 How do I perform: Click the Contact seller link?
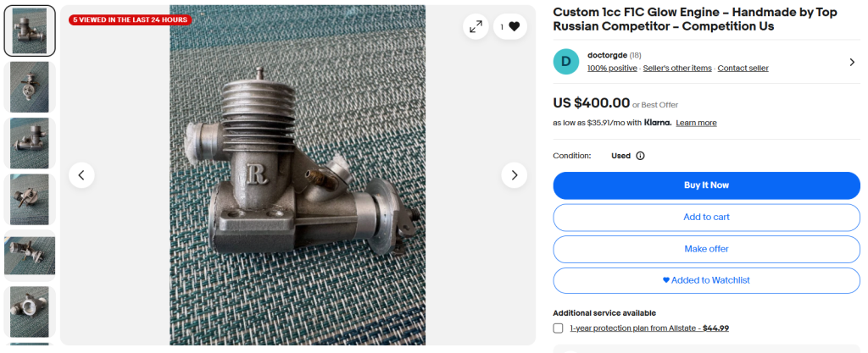click(x=743, y=69)
